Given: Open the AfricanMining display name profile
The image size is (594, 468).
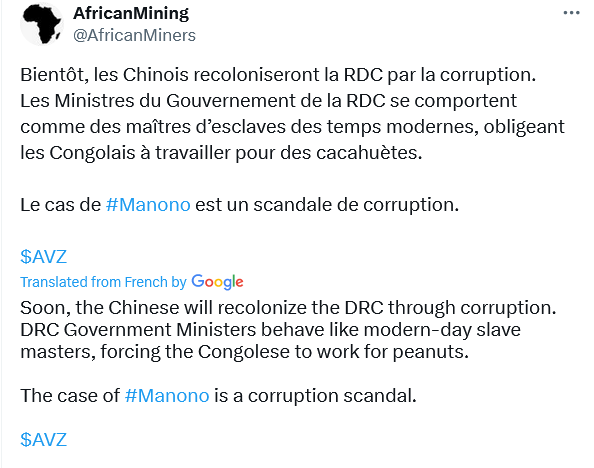Looking at the screenshot, I should (131, 13).
